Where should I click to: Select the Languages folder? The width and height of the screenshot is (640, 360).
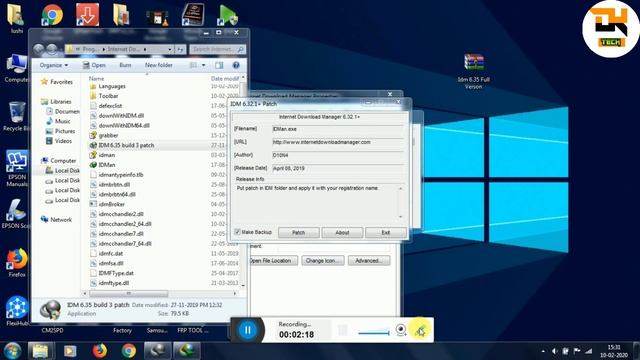pyautogui.click(x=108, y=86)
